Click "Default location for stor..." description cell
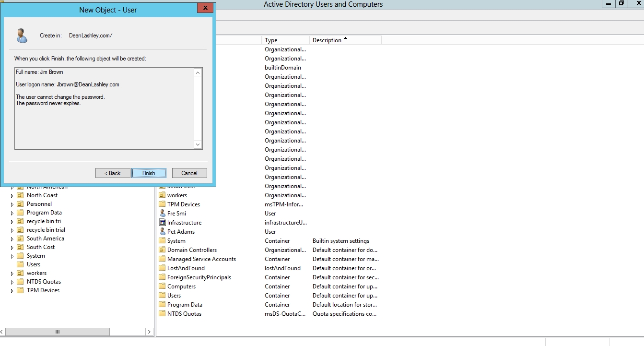The image size is (644, 346). 345,305
